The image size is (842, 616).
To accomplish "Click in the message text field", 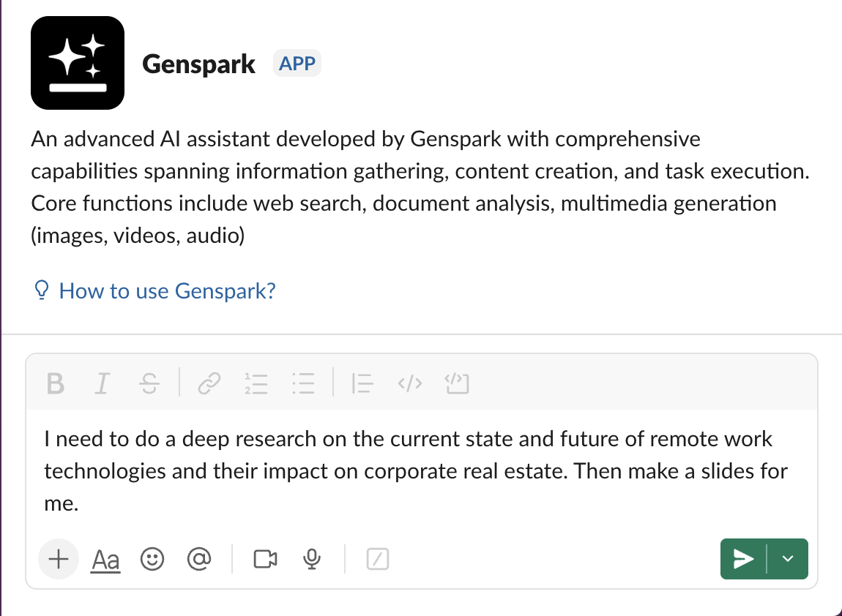I will (x=422, y=471).
